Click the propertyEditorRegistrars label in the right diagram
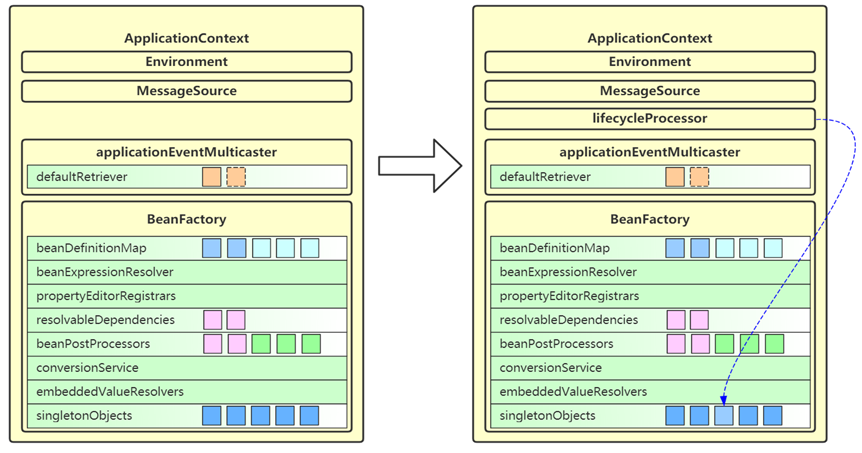This screenshot has height=453, width=862. (x=566, y=296)
